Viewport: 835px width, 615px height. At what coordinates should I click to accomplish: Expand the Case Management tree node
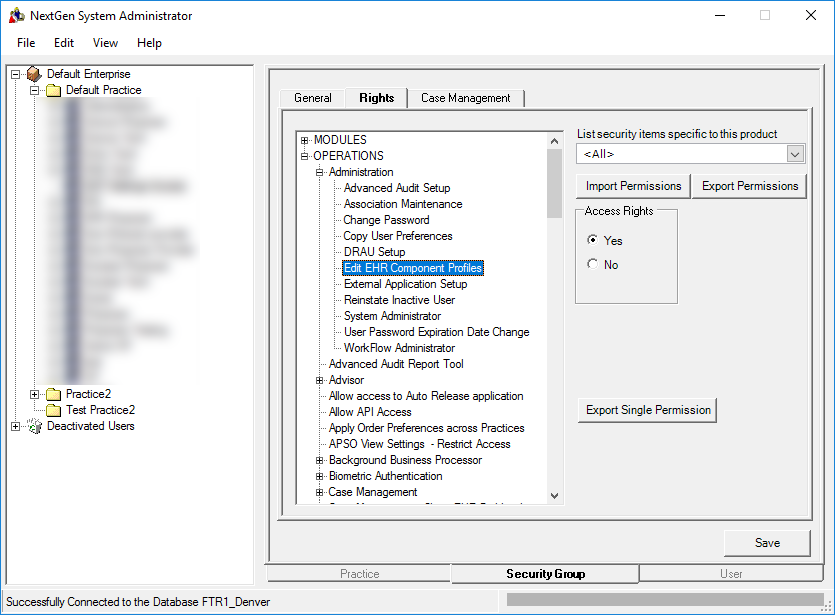point(320,492)
